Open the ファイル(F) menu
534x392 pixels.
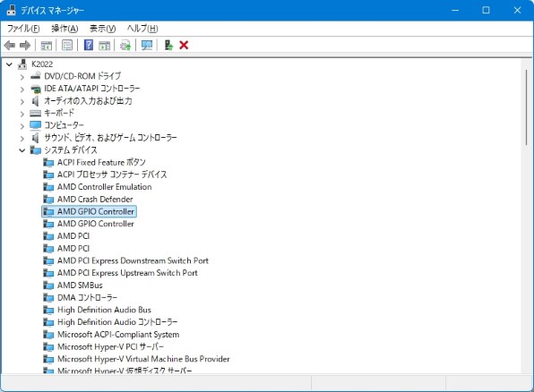coord(23,29)
